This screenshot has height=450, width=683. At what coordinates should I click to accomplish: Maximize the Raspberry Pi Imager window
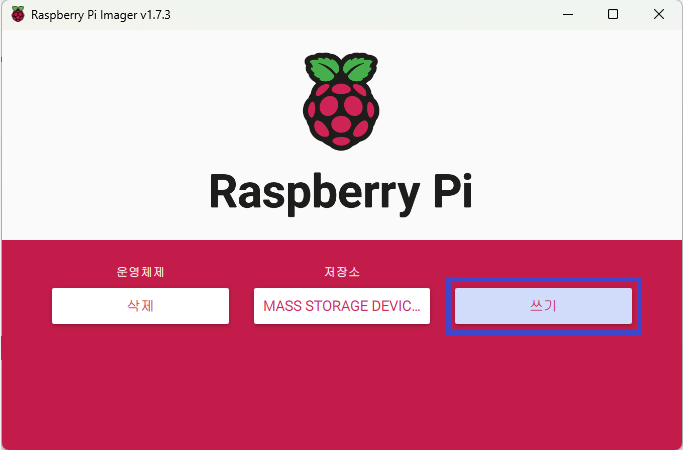pos(613,14)
